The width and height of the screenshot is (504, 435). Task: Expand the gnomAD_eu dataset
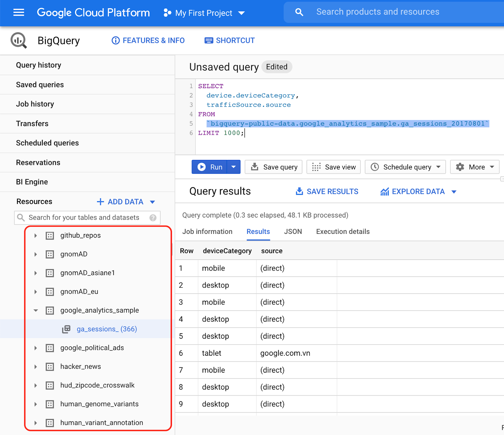[x=36, y=292]
